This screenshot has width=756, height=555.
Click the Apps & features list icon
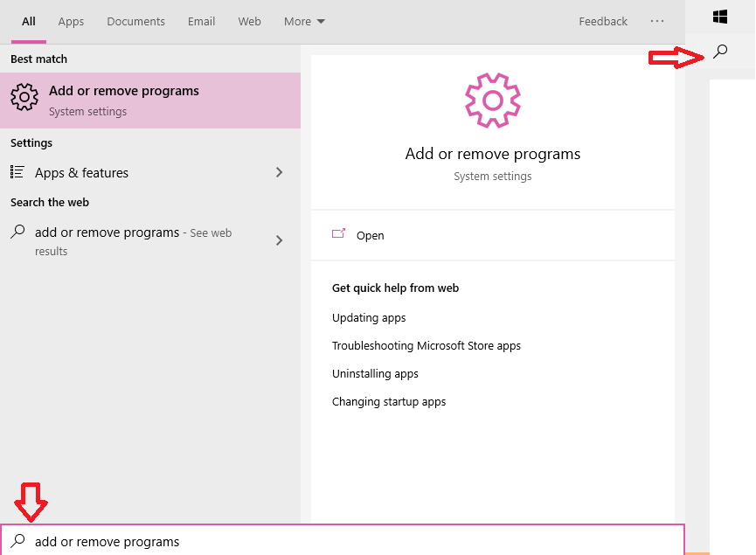(17, 172)
